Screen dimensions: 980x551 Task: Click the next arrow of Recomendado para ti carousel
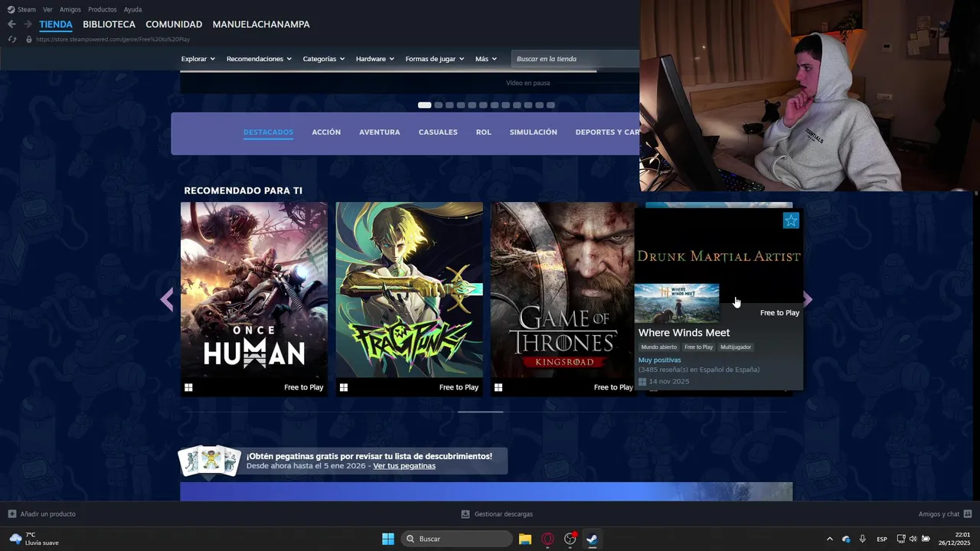(807, 299)
